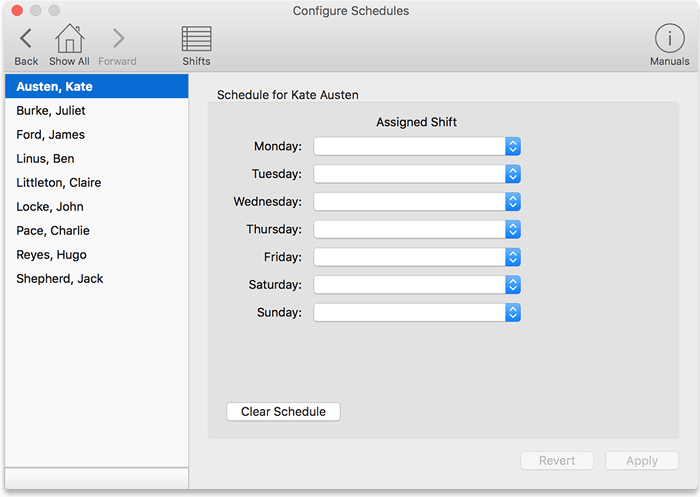Choose a shift for Thursday
The width and height of the screenshot is (700, 497).
coord(417,230)
